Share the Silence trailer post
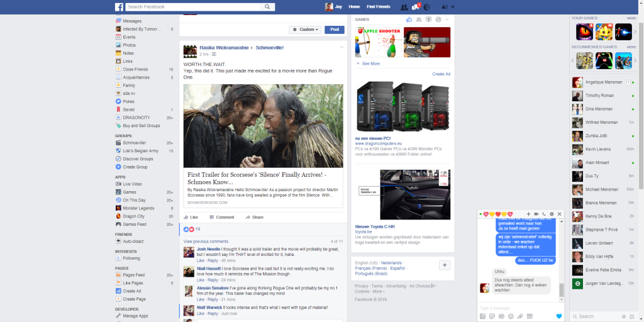This screenshot has width=644, height=322. (254, 217)
